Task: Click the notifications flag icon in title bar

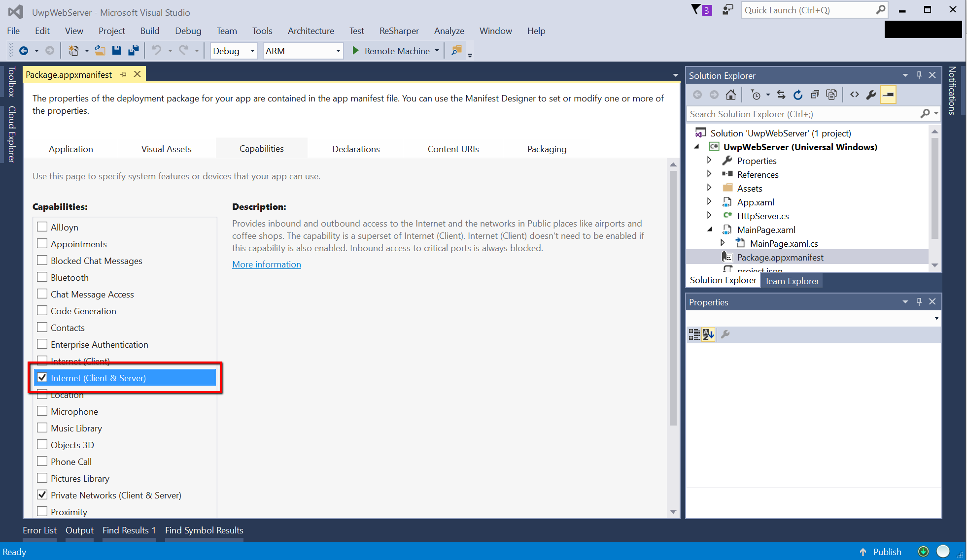Action: click(x=696, y=10)
